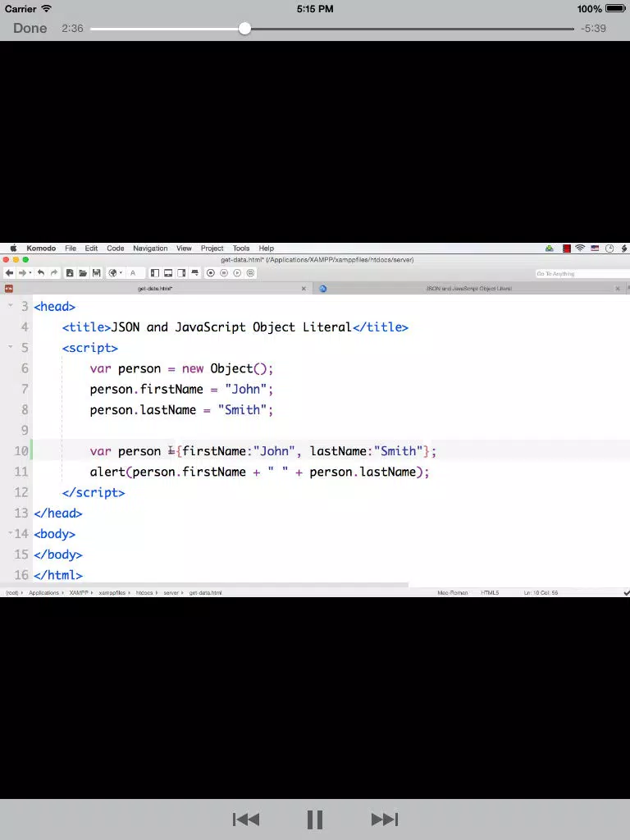Screen dimensions: 630x840
Task: Open the File menu
Action: [71, 248]
